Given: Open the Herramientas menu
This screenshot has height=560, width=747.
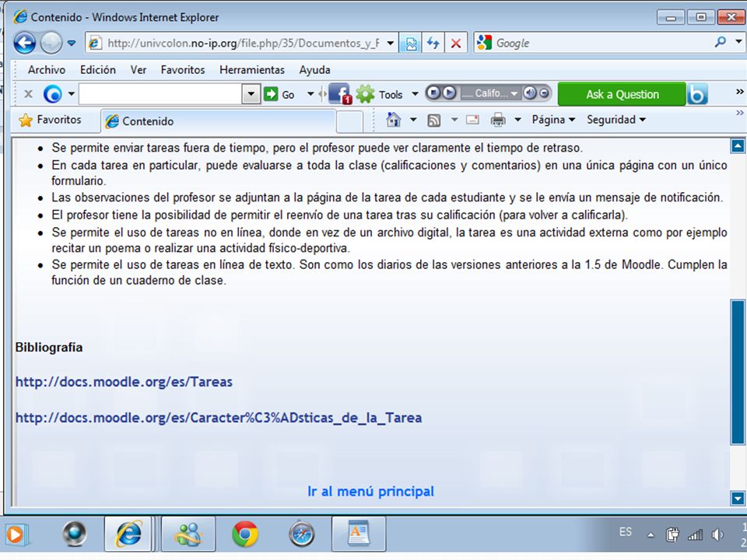Looking at the screenshot, I should (251, 70).
